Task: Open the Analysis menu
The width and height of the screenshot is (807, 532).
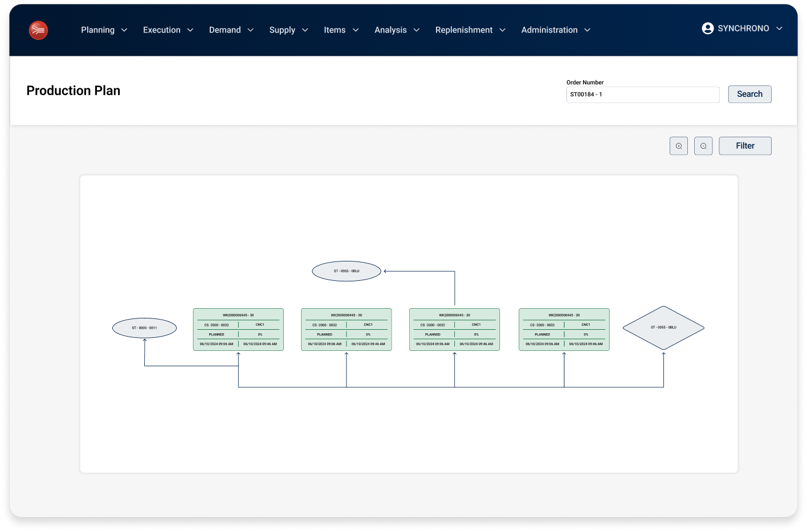Action: (390, 30)
